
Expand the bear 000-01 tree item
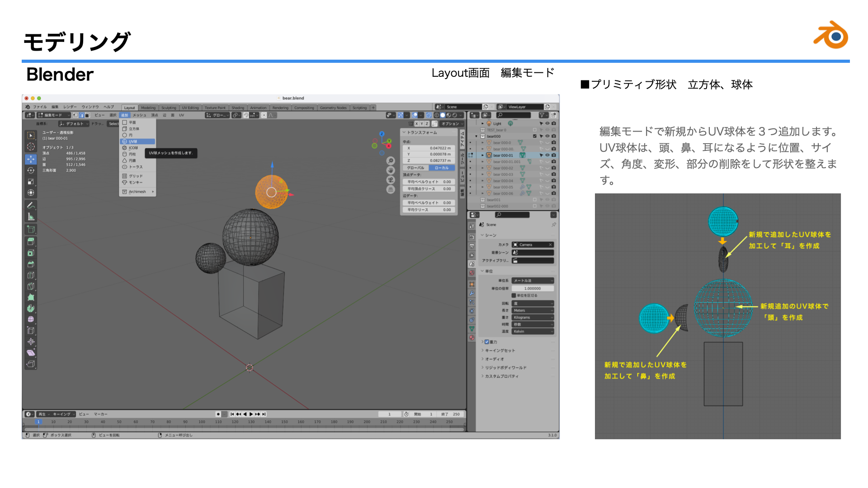click(x=483, y=155)
